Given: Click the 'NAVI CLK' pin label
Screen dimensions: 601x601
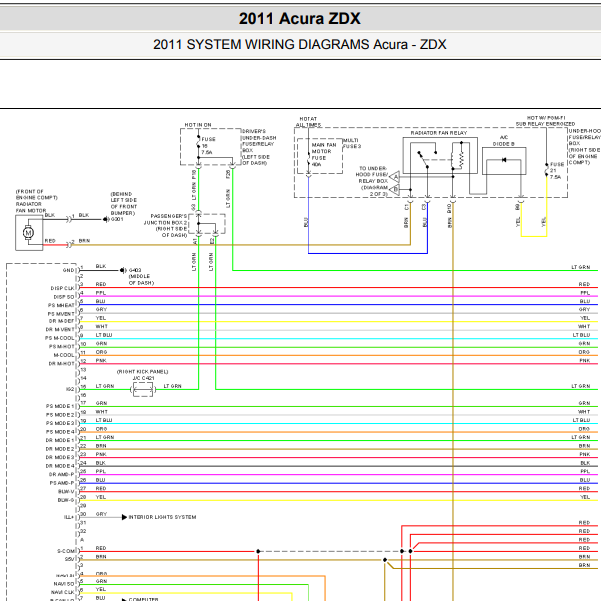Looking at the screenshot, I should click(x=63, y=593).
